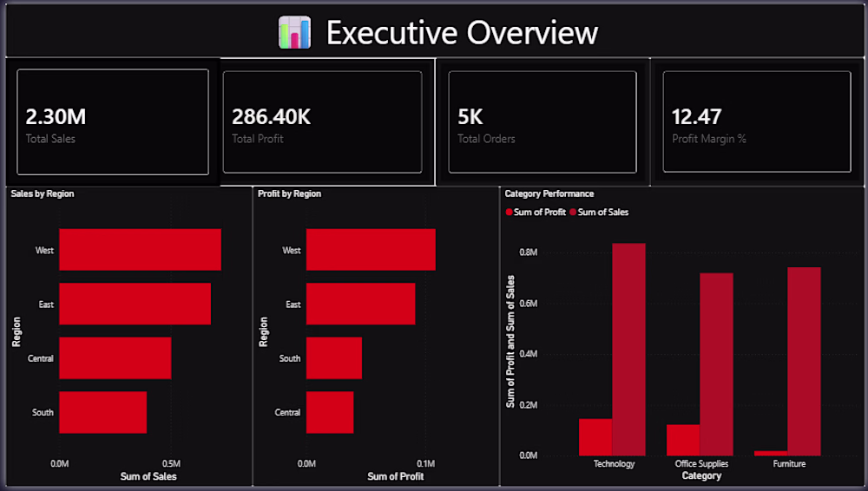The width and height of the screenshot is (868, 491).
Task: Click the West bar in Profit by Region
Action: pyautogui.click(x=371, y=250)
